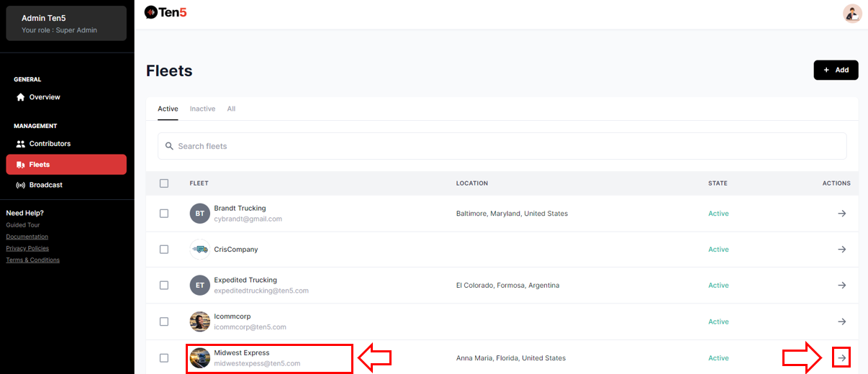Click the arrow action for CrisCompany
This screenshot has height=374, width=868.
coord(841,250)
